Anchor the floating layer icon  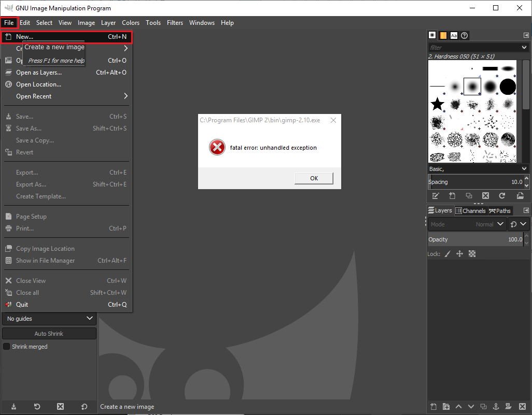click(x=496, y=407)
